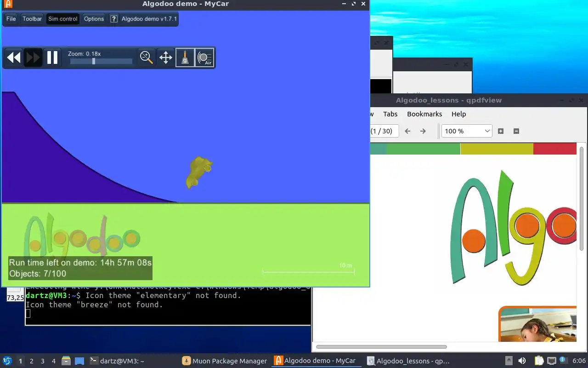Open the File menu in Algodoo
588x368 pixels.
coord(11,19)
